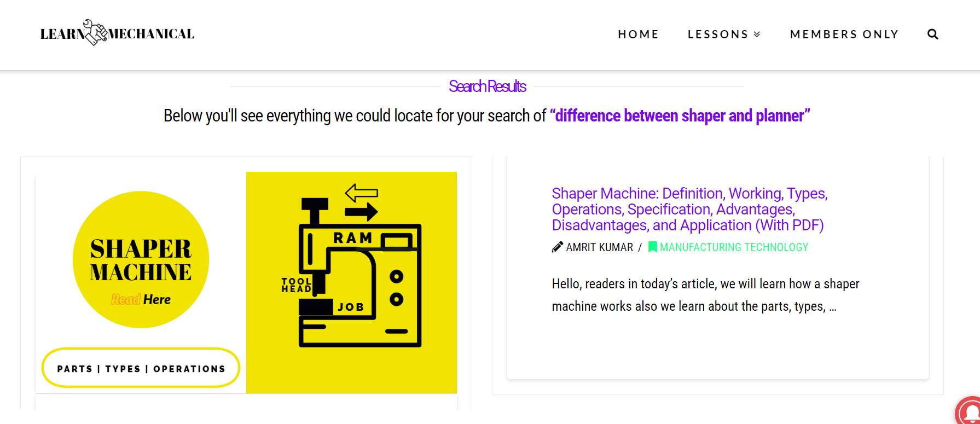Expand the LESSONS dropdown chevron
Screen dimensions: 980x424
(757, 34)
